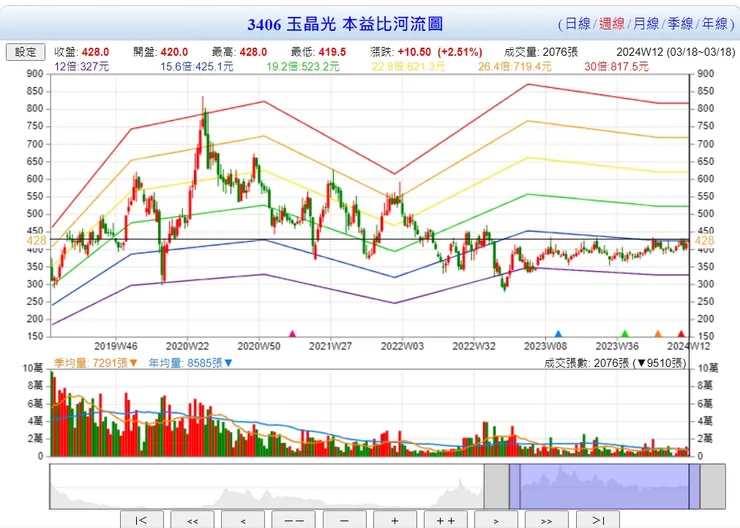The width and height of the screenshot is (740, 528).
Task: Click the orange 428 price tag on right axis
Action: point(704,241)
